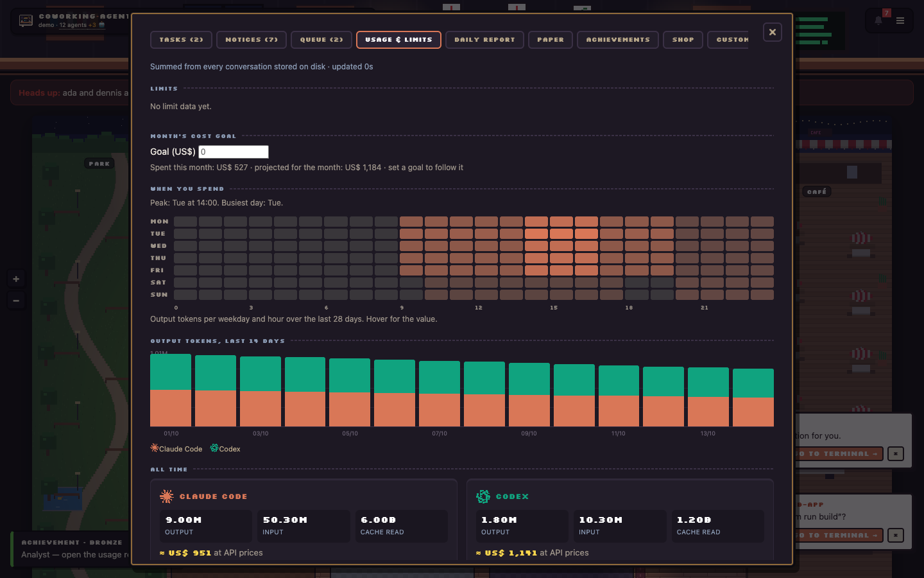This screenshot has width=924, height=578.
Task: Click the 'Peak: Tue at 14:00' summary line
Action: pyautogui.click(x=216, y=203)
